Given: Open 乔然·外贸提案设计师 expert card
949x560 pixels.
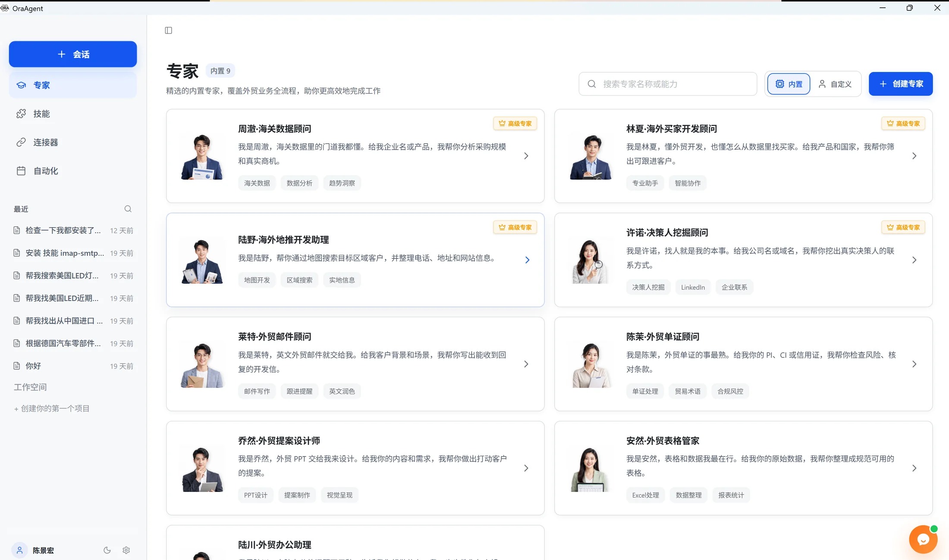Looking at the screenshot, I should [x=355, y=468].
